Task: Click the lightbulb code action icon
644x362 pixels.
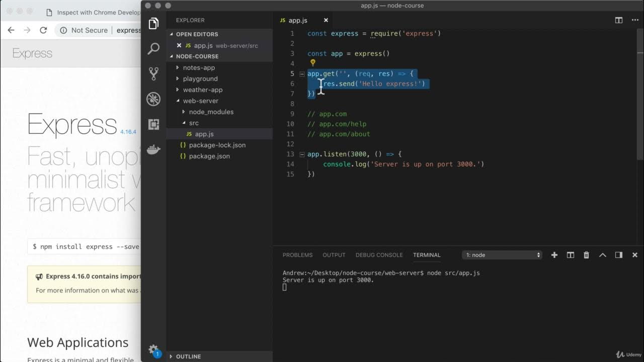Action: pyautogui.click(x=312, y=63)
